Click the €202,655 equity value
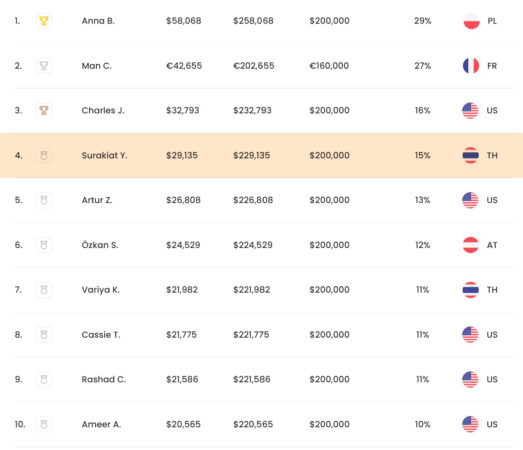The height and width of the screenshot is (450, 523). [x=253, y=66]
